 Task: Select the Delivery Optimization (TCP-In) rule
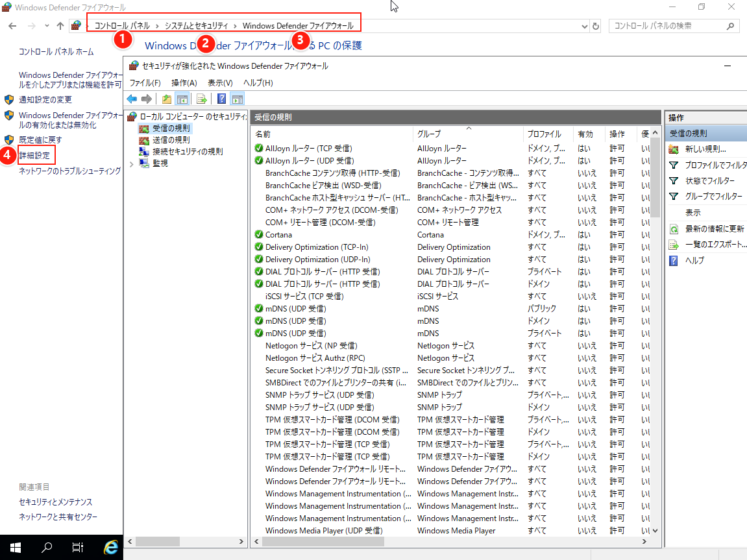[x=450, y=247]
